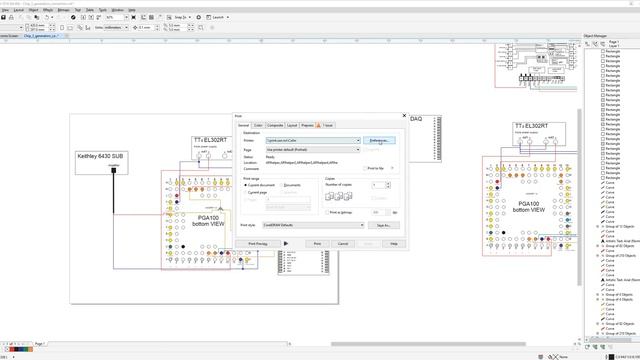640x360 pixels.
Task: Enable the Print as bitmap checkbox
Action: 327,212
